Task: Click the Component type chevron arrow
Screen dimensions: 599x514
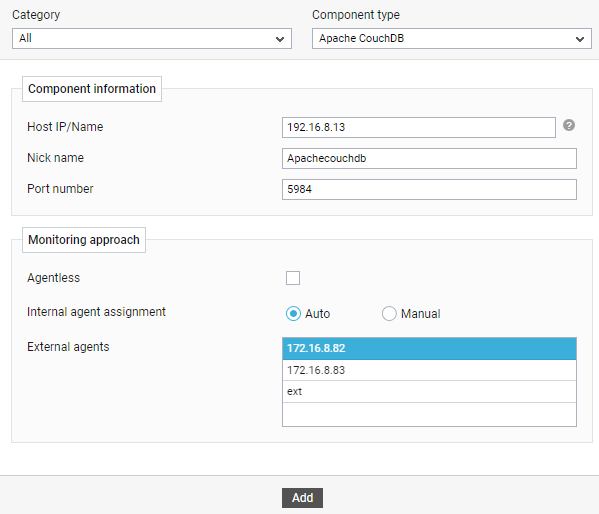Action: [580, 39]
